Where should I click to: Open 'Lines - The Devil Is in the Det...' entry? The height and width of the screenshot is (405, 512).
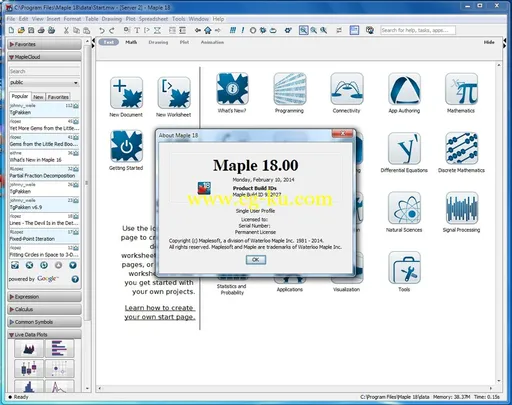[44, 220]
